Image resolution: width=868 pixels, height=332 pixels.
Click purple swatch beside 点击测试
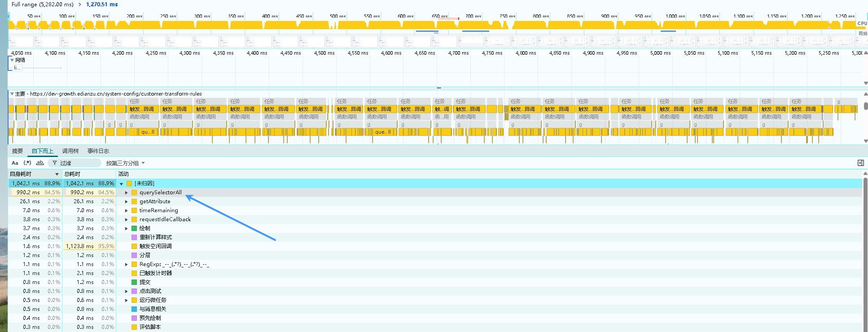(x=134, y=291)
